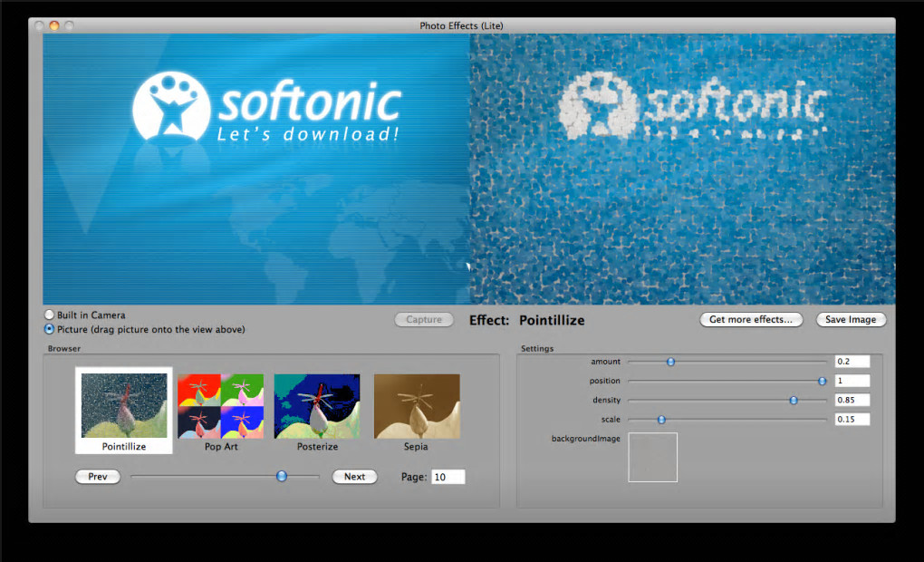Click the amount slider handle
Viewport: 924px width, 562px height.
coord(670,362)
